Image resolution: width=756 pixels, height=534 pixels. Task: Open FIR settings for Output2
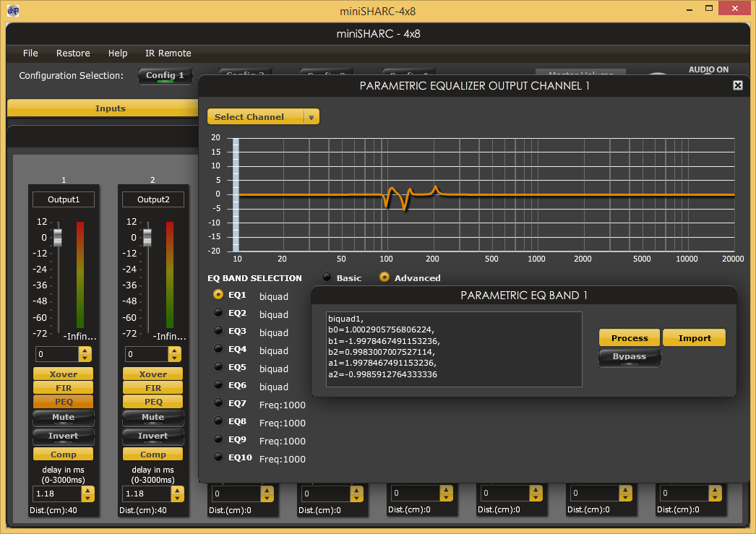click(x=153, y=387)
